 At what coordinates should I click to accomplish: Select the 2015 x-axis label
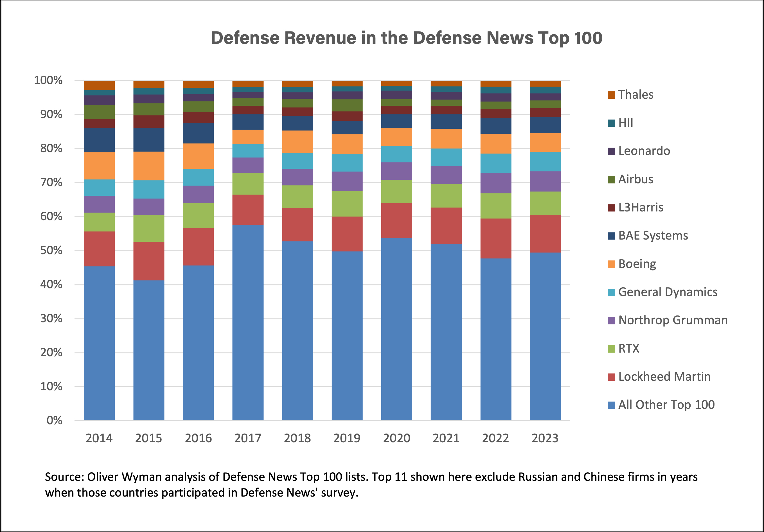pos(149,438)
